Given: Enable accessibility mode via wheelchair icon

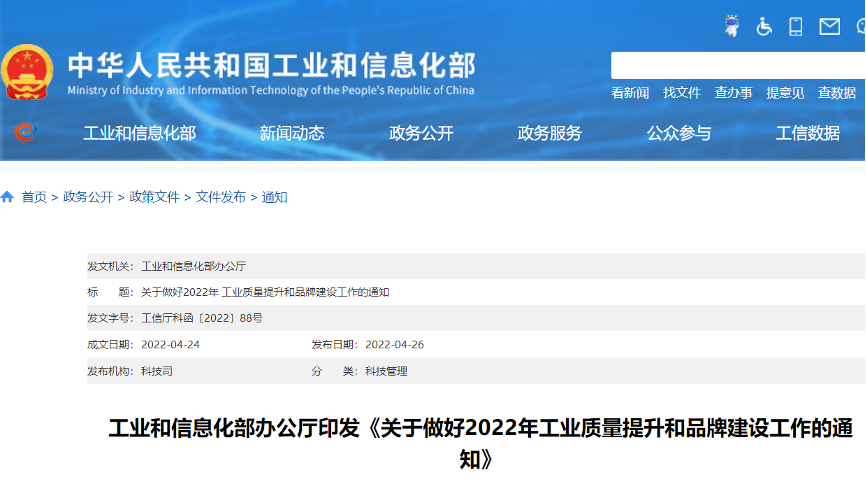Looking at the screenshot, I should (x=764, y=26).
